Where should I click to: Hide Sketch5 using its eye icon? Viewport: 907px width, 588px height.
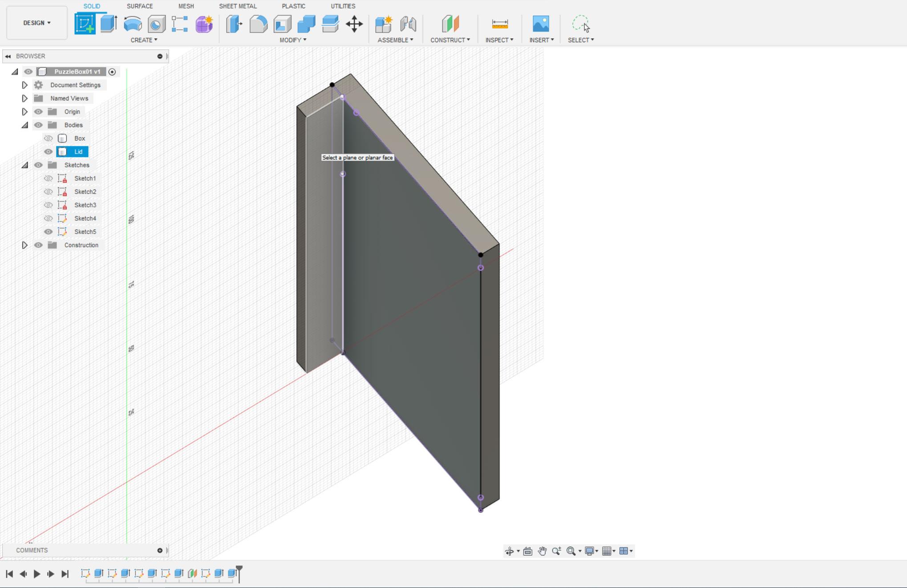48,232
